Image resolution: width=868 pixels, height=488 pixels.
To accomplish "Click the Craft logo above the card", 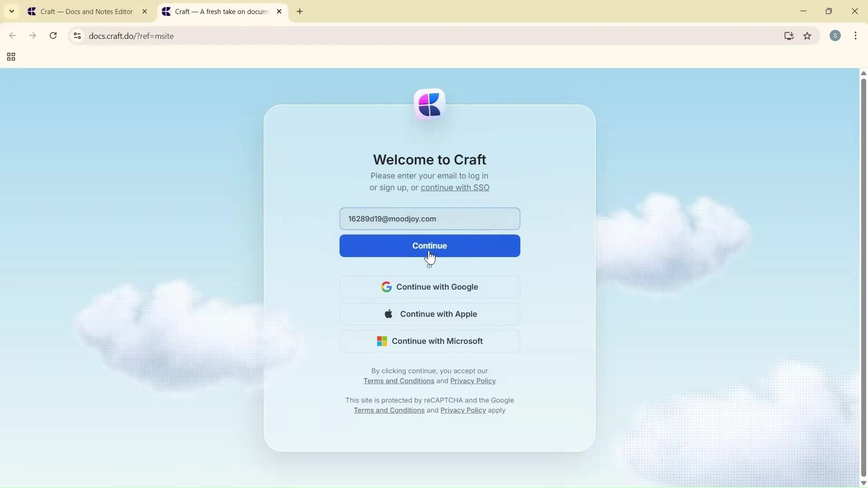I will point(429,104).
